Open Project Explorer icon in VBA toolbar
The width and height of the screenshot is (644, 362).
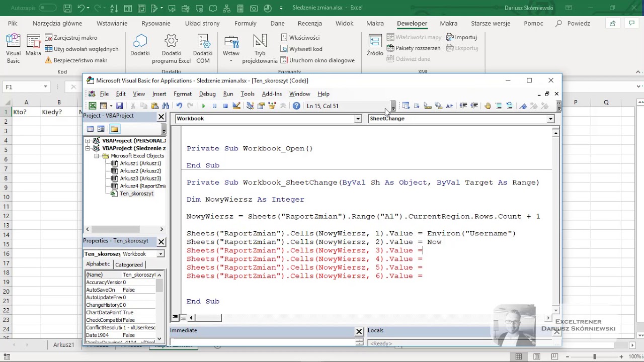[x=250, y=106]
